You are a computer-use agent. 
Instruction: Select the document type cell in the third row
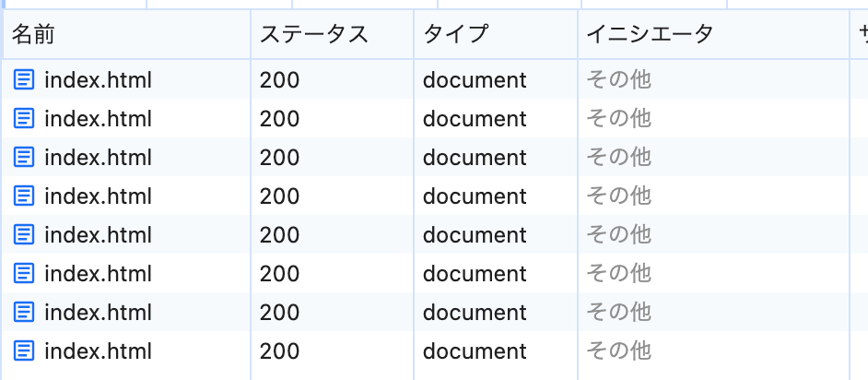coord(475,158)
